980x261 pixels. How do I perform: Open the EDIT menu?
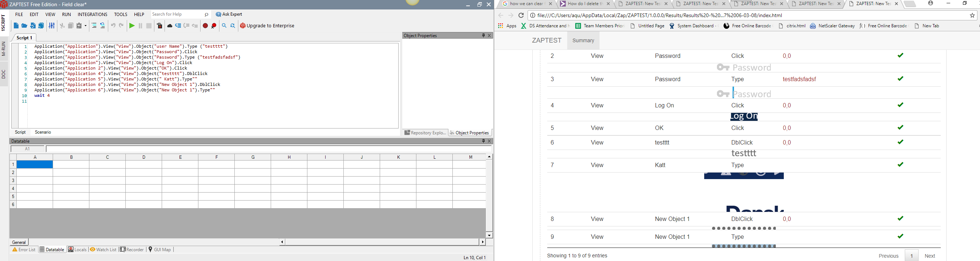(34, 15)
